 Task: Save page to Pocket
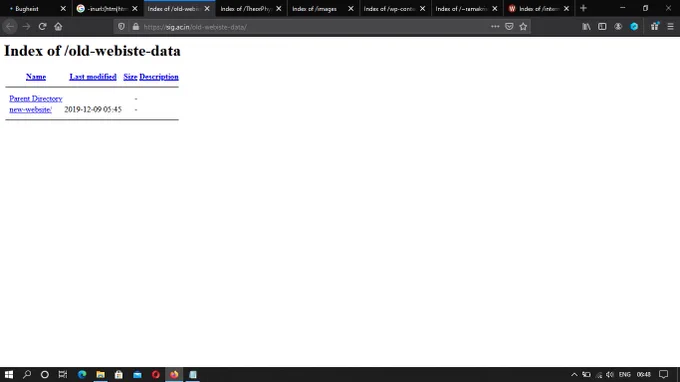[509, 27]
